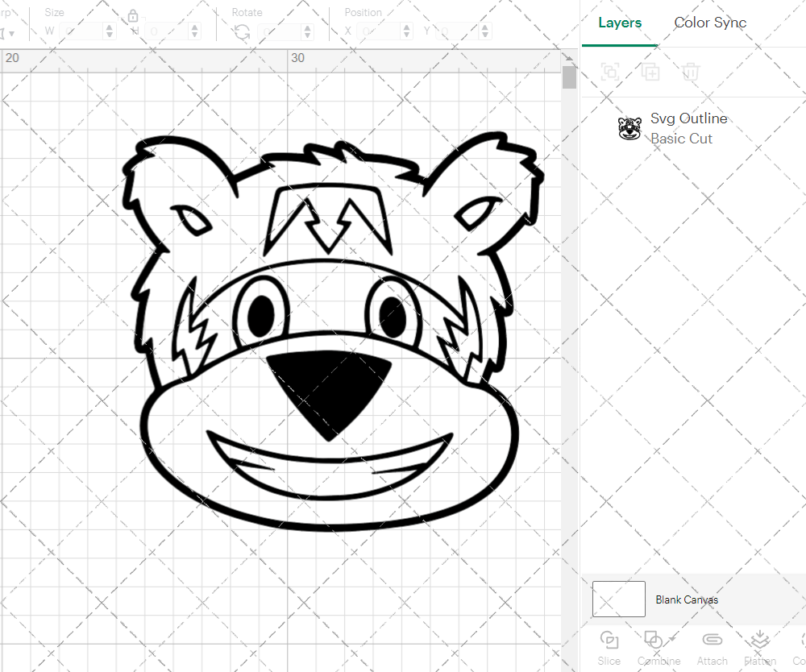Click the Delete trash icon in Layers panel
The width and height of the screenshot is (806, 672).
tap(691, 72)
